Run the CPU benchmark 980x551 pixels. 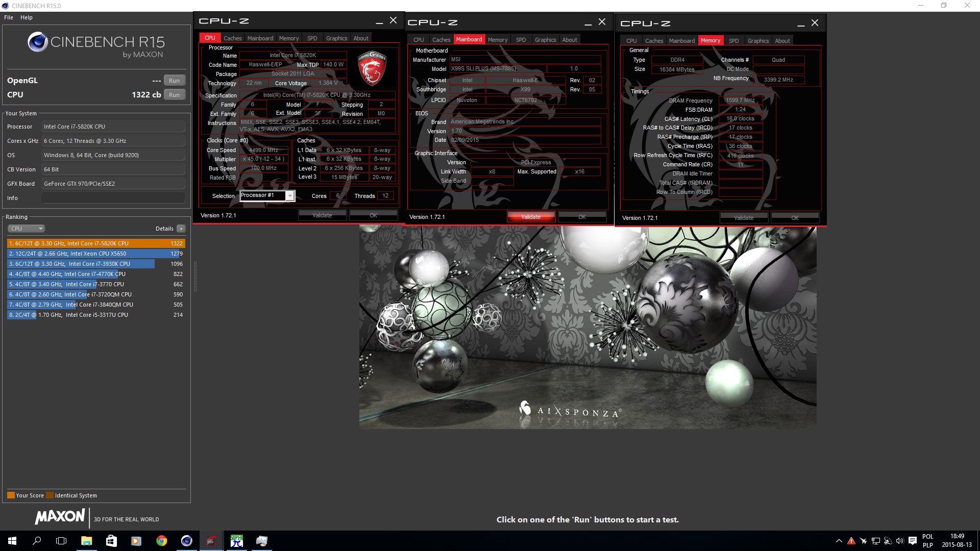pos(174,95)
